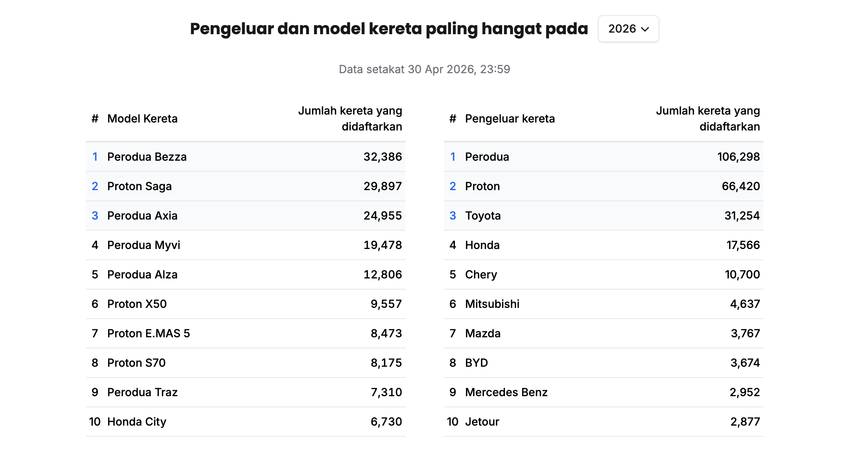This screenshot has height=463, width=868.
Task: Select the 'Perodua Bezza' model row
Action: click(246, 157)
